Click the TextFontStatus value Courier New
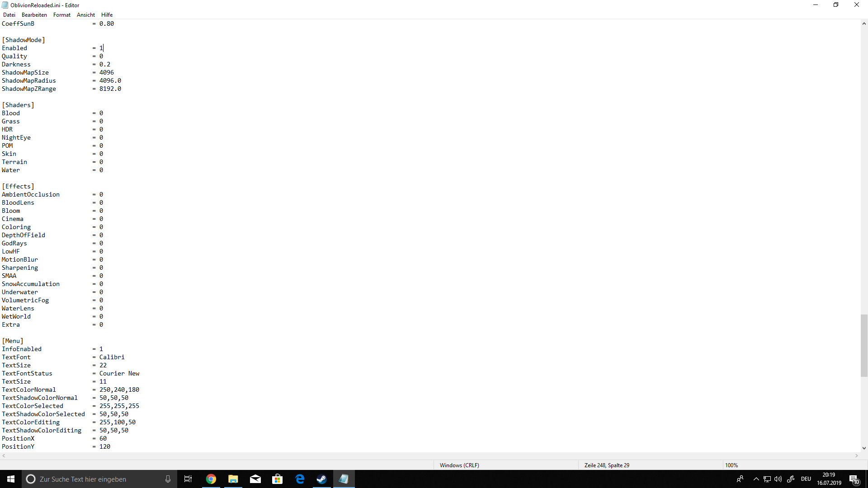 pos(119,373)
